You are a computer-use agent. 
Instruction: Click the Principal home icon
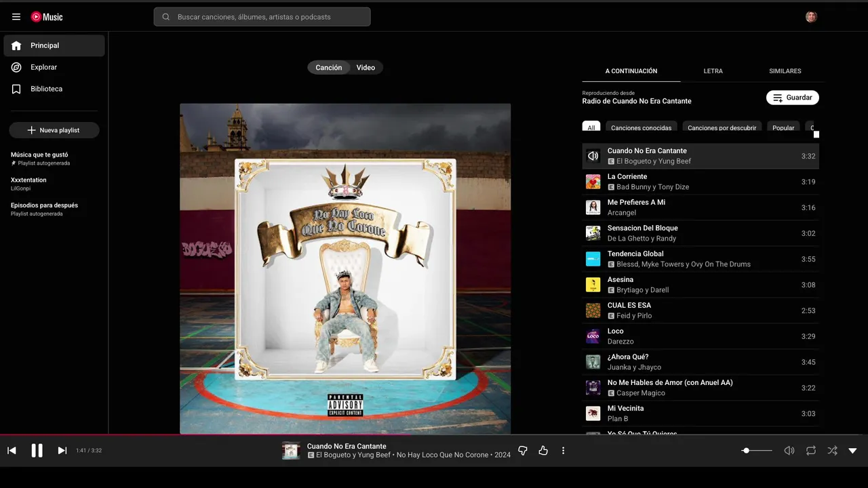(x=16, y=45)
